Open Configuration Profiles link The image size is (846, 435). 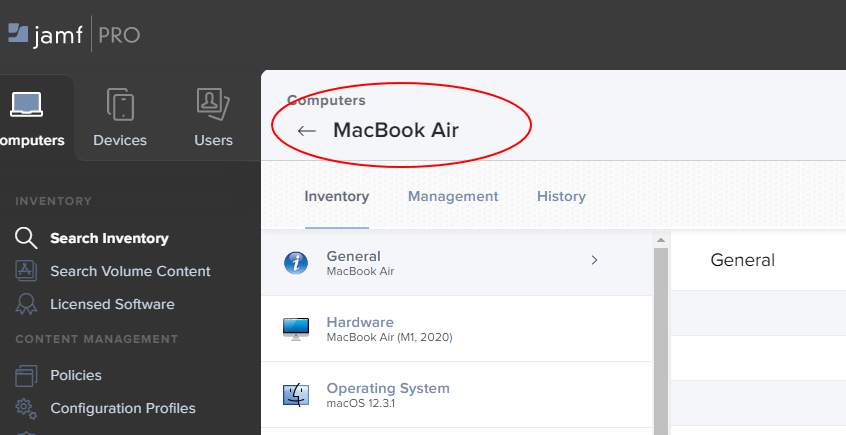coord(123,408)
